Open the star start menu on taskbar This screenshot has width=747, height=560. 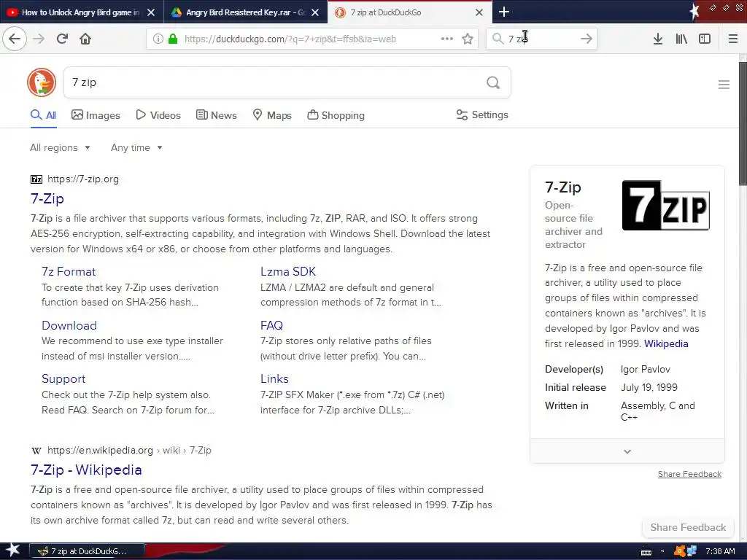coord(12,551)
